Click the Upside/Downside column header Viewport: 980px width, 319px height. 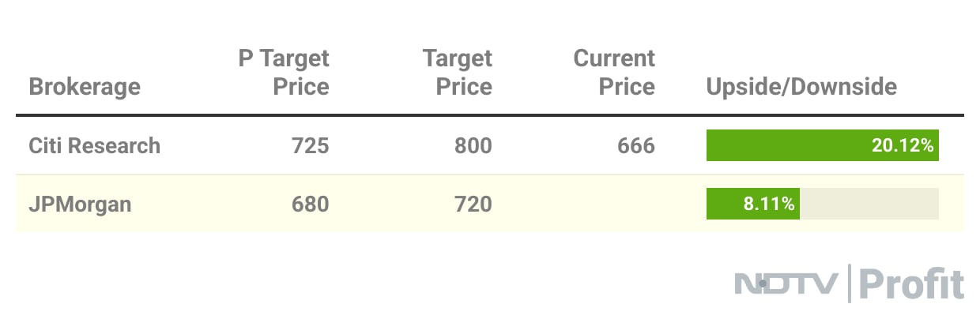pos(801,85)
